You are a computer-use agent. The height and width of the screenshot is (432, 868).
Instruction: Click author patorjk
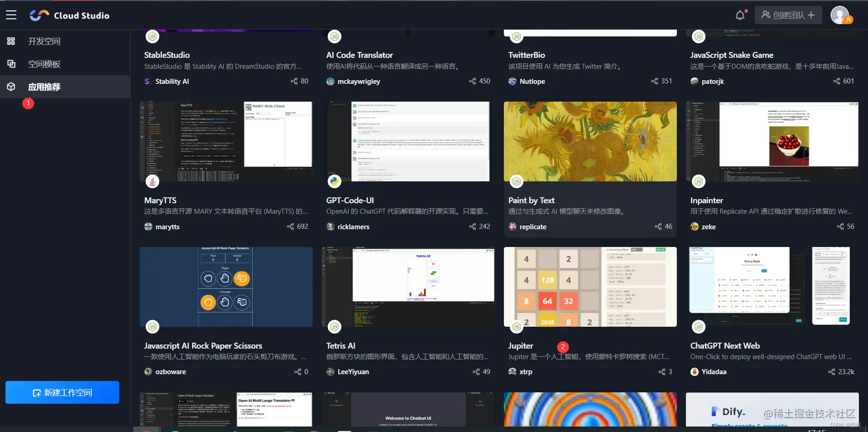pyautogui.click(x=712, y=82)
